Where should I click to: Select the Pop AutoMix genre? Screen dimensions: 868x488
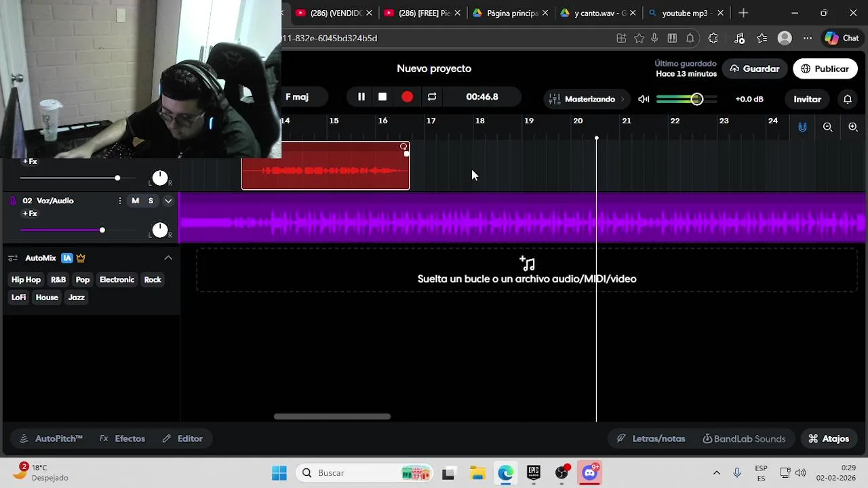click(83, 279)
